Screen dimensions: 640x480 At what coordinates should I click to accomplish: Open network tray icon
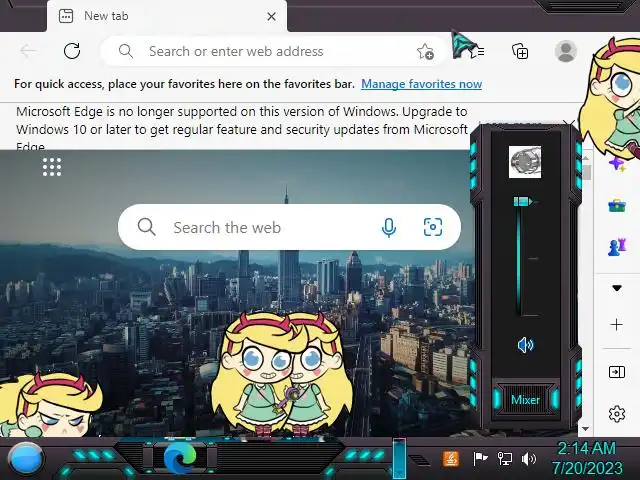(504, 459)
